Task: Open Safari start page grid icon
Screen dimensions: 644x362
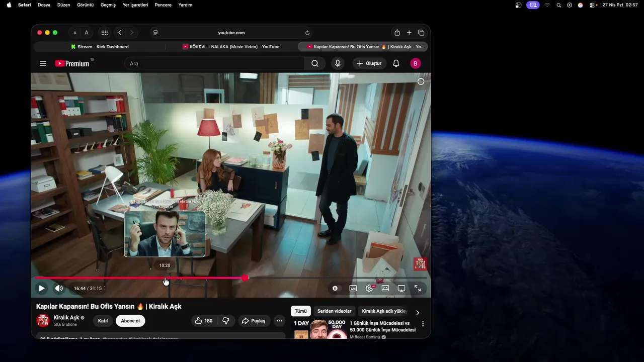Action: coord(105,33)
